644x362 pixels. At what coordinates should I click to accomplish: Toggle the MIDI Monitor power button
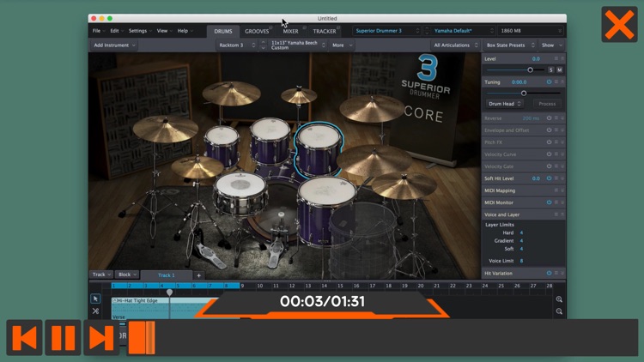click(549, 202)
